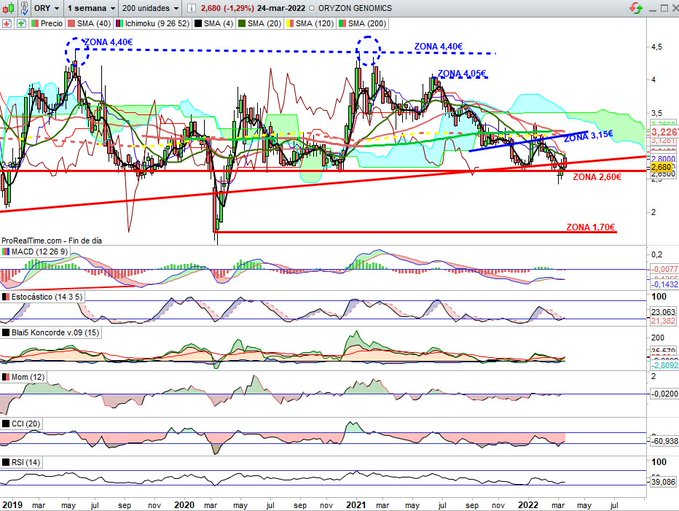The image size is (679, 511).
Task: Click the 3,226 value on price axis
Action: pyautogui.click(x=664, y=132)
